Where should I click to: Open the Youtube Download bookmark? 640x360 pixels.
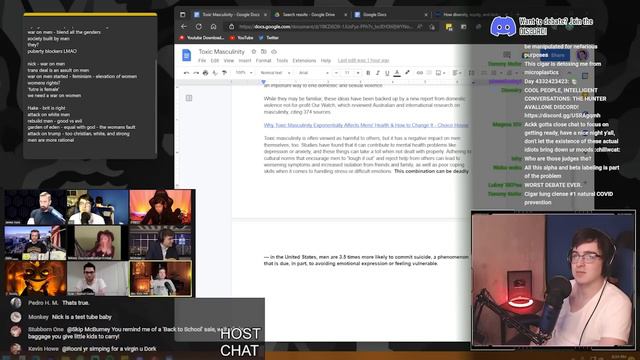202,38
